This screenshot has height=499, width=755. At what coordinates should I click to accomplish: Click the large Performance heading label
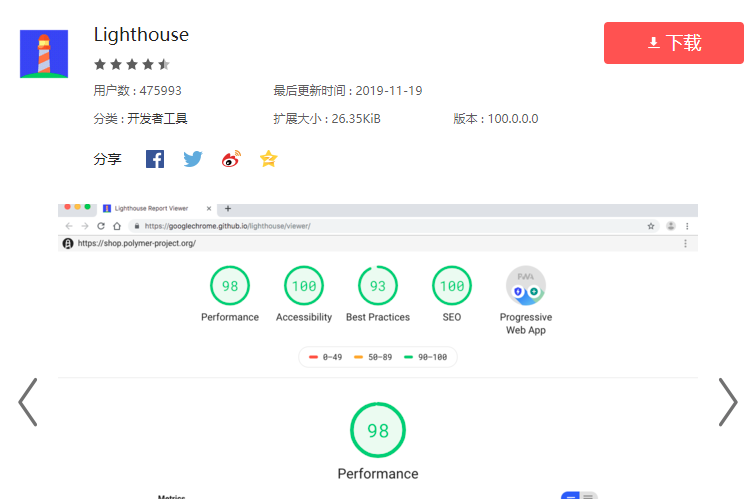378,474
